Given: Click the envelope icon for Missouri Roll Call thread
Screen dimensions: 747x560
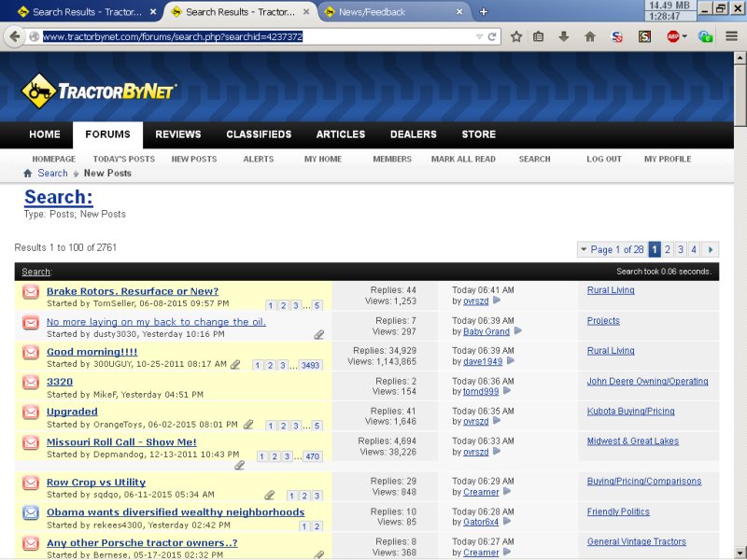Looking at the screenshot, I should point(31,442).
